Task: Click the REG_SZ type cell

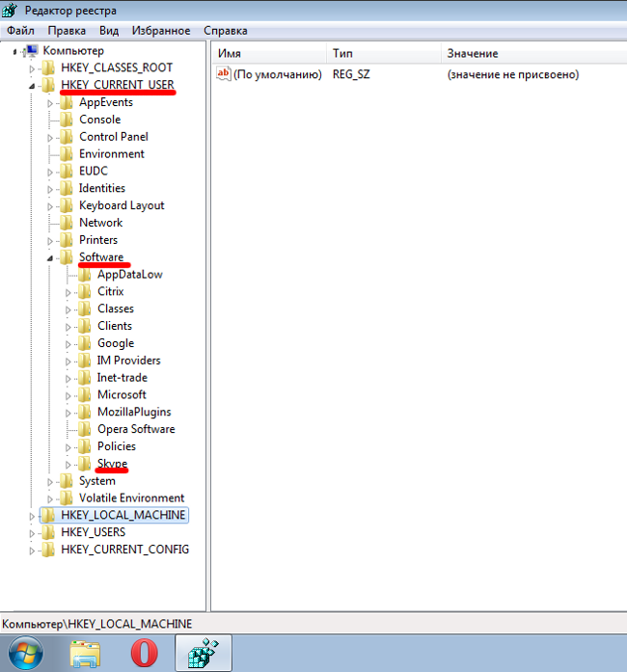Action: pyautogui.click(x=351, y=74)
